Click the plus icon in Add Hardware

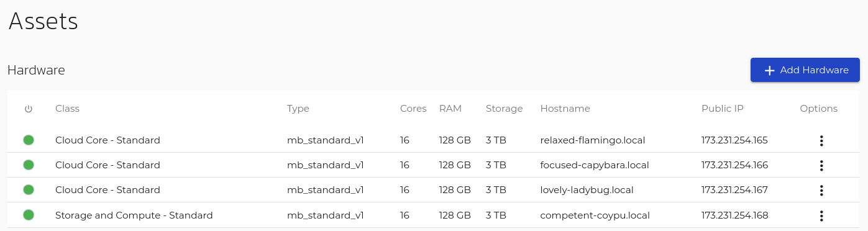pyautogui.click(x=769, y=71)
